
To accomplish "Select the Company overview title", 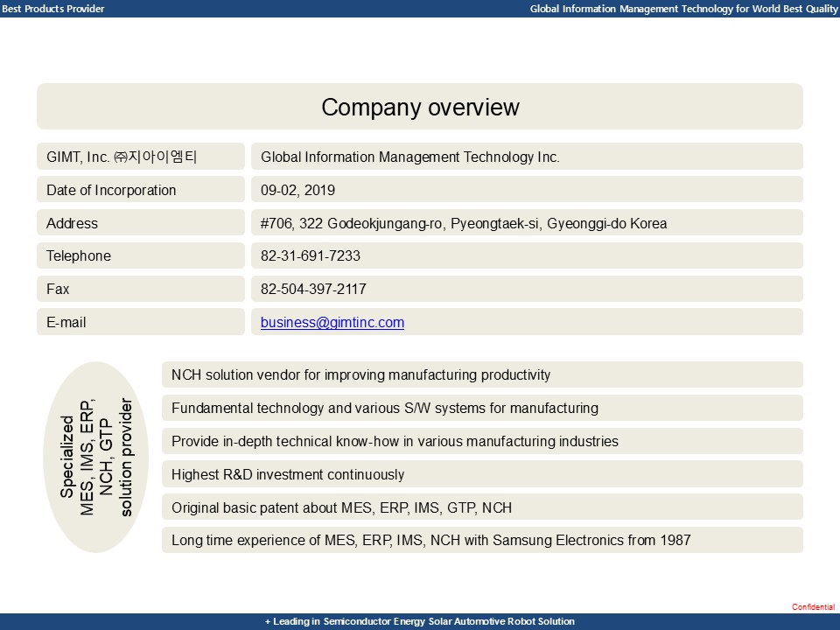I will (x=420, y=107).
